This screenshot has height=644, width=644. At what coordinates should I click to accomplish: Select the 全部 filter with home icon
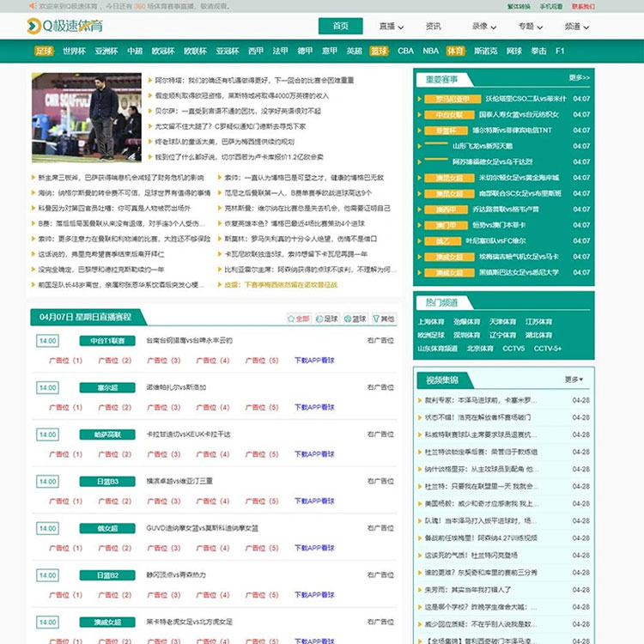point(299,319)
